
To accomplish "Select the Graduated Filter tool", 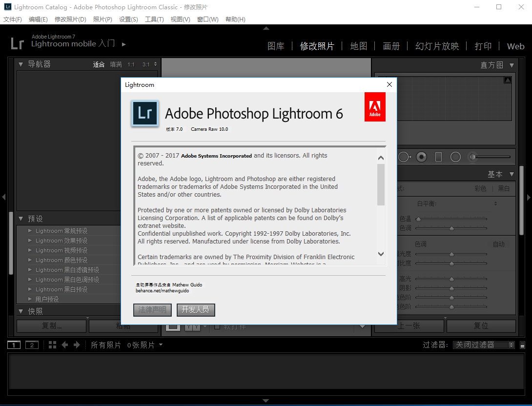I will coord(438,157).
